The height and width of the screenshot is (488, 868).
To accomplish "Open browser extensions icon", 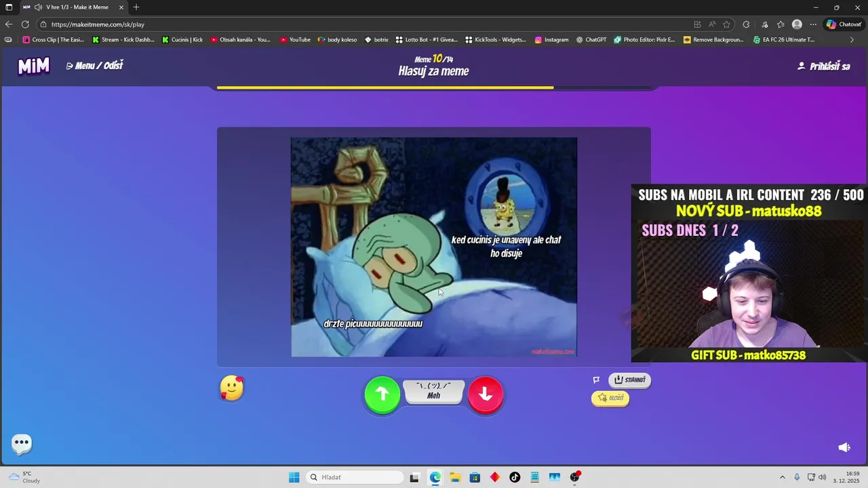I will [746, 24].
